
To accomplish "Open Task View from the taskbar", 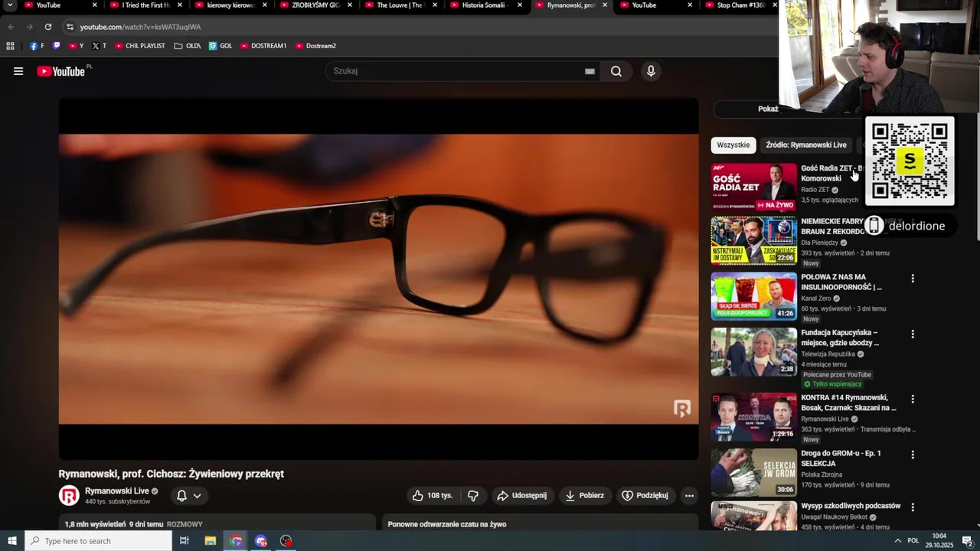I will click(185, 541).
